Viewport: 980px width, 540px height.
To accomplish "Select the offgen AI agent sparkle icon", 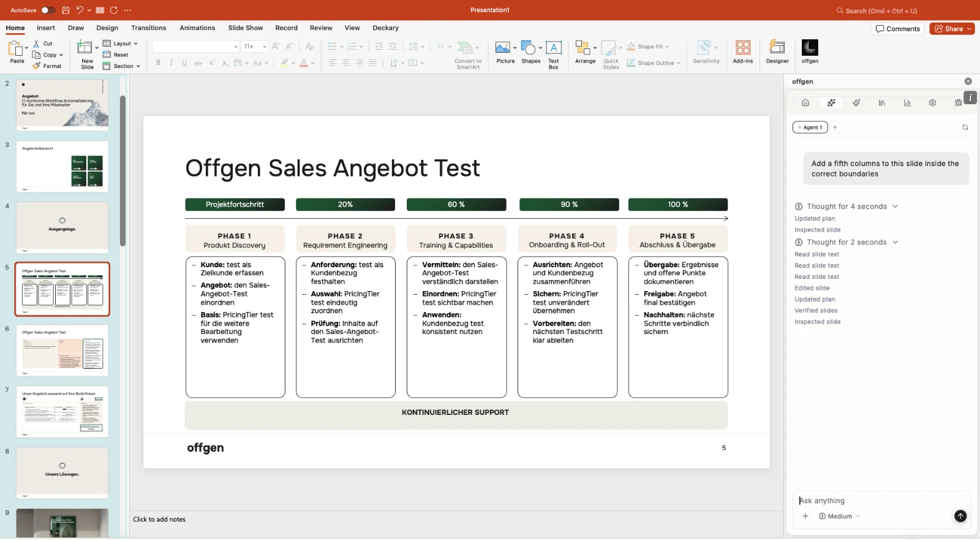I will 831,103.
